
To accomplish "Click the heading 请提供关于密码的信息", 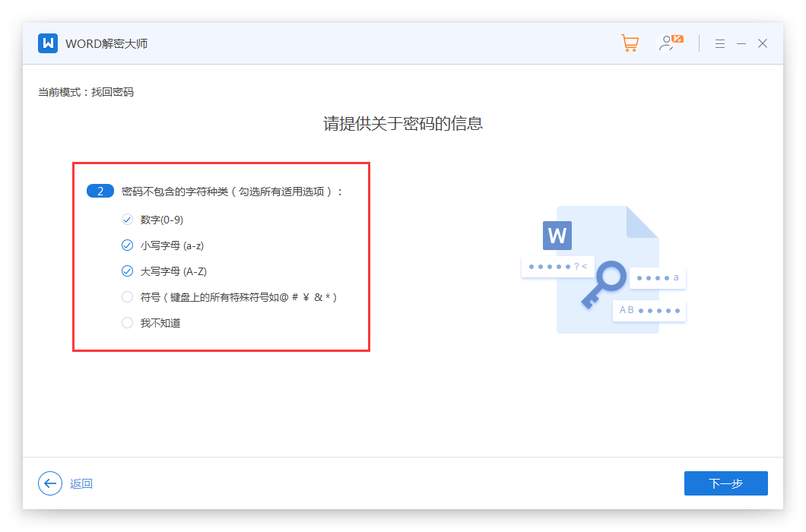I will (x=403, y=123).
